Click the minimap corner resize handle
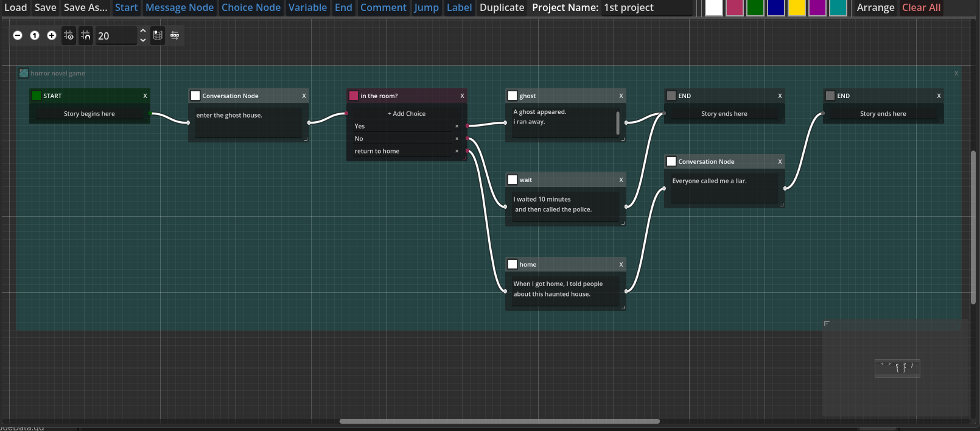The height and width of the screenshot is (431, 980). 827,323
